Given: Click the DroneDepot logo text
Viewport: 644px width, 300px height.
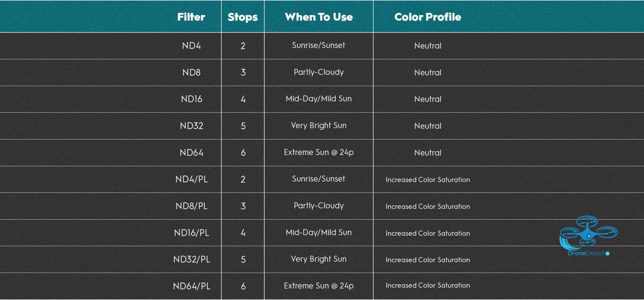Looking at the screenshot, I should click(586, 253).
